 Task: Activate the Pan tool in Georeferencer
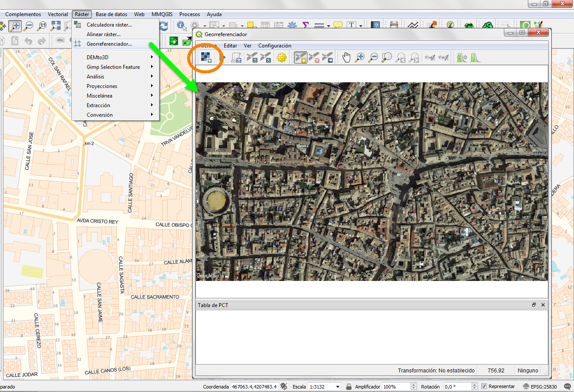click(x=345, y=57)
